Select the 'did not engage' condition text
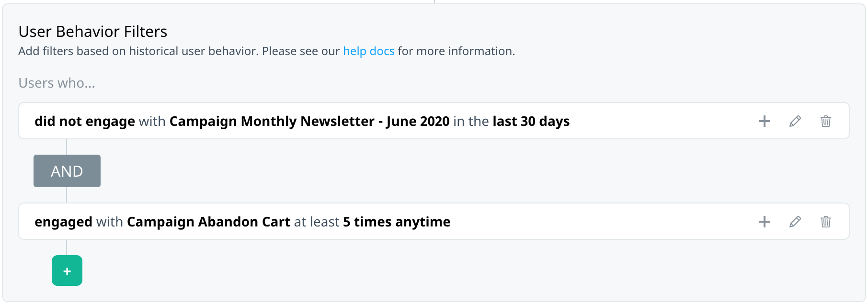868x305 pixels. click(x=85, y=122)
